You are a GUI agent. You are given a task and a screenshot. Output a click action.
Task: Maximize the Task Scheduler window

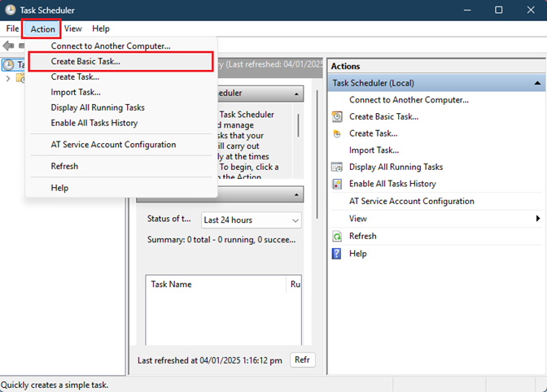point(498,10)
